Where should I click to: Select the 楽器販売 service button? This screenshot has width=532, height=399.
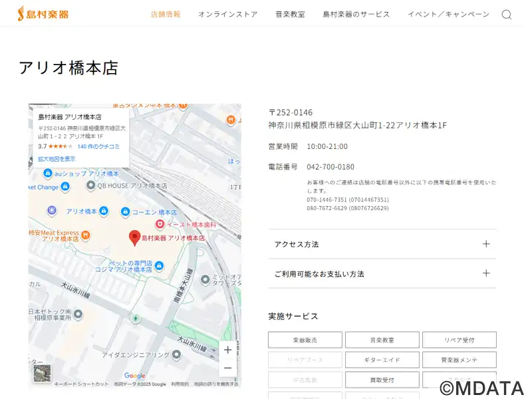(x=305, y=340)
